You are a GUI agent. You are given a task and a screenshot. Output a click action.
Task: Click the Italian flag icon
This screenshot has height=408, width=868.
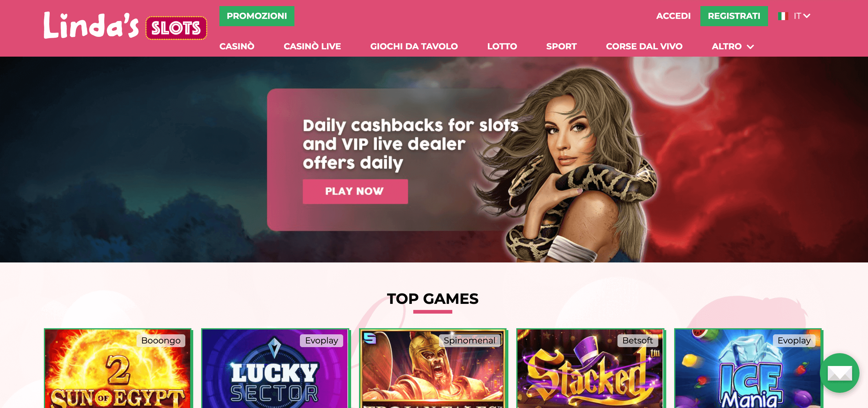pos(783,16)
